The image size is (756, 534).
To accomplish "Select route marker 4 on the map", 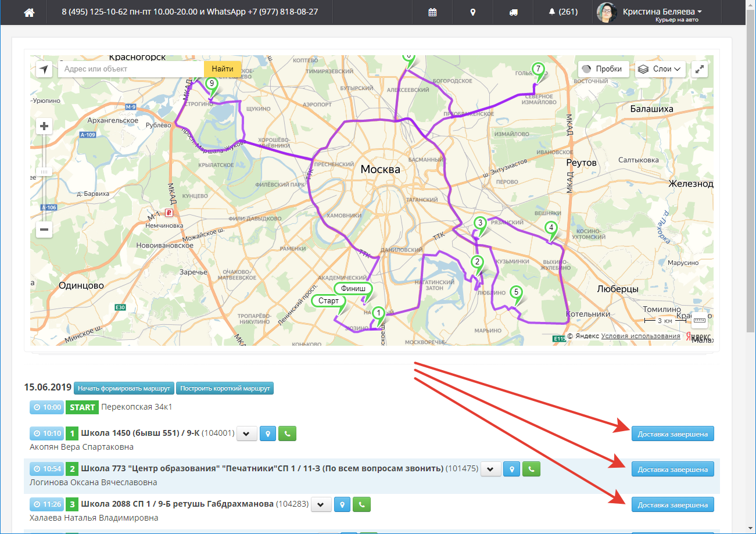I will point(551,228).
